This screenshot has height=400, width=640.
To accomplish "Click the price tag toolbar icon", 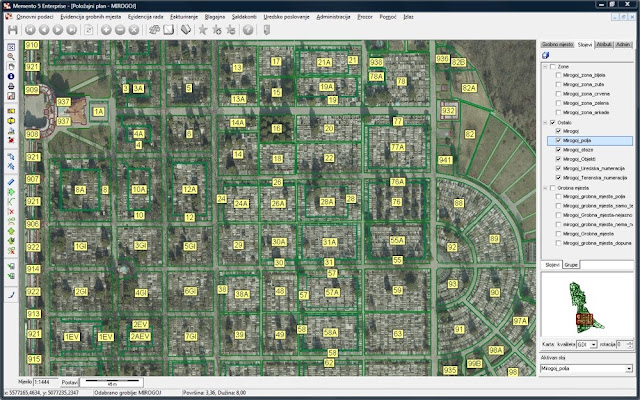I will [186, 30].
